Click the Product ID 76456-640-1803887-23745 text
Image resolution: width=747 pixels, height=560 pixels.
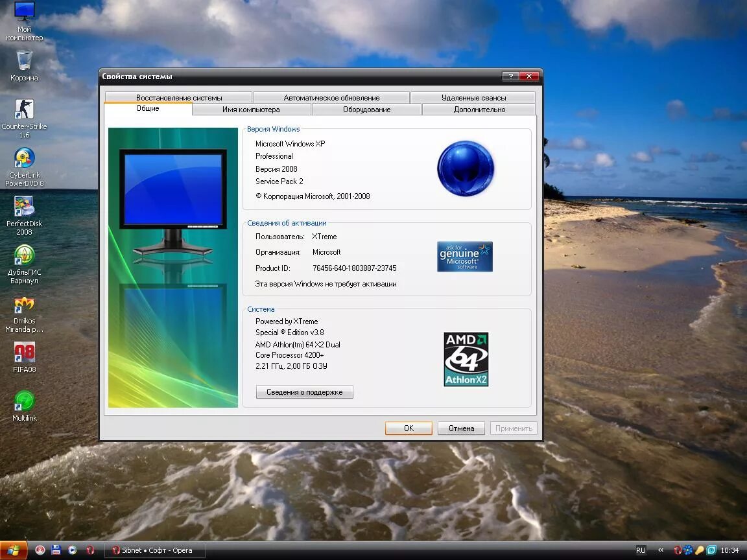pos(355,268)
